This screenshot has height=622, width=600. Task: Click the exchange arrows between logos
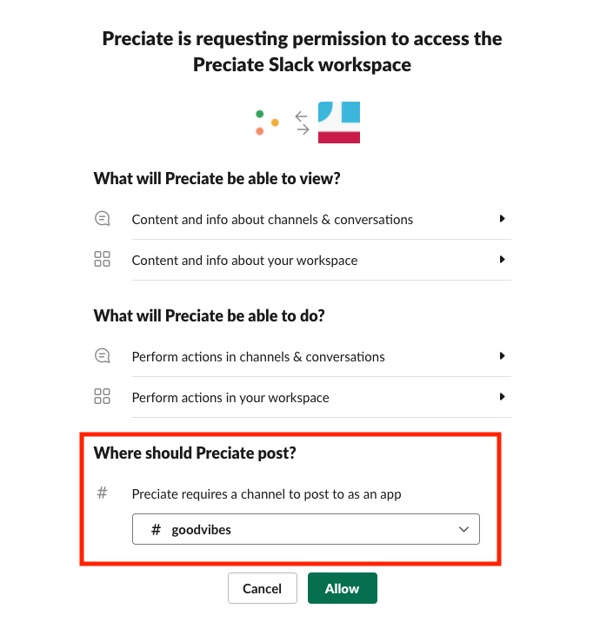(302, 123)
